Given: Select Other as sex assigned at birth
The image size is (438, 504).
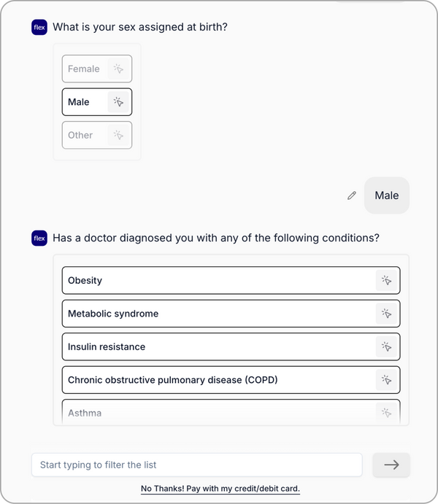Looking at the screenshot, I should [80, 135].
